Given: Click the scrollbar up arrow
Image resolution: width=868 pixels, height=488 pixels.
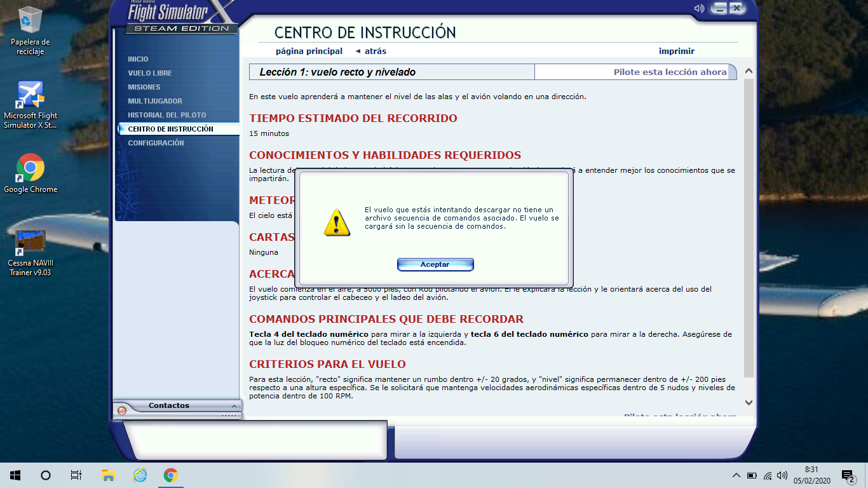Looking at the screenshot, I should click(x=749, y=71).
